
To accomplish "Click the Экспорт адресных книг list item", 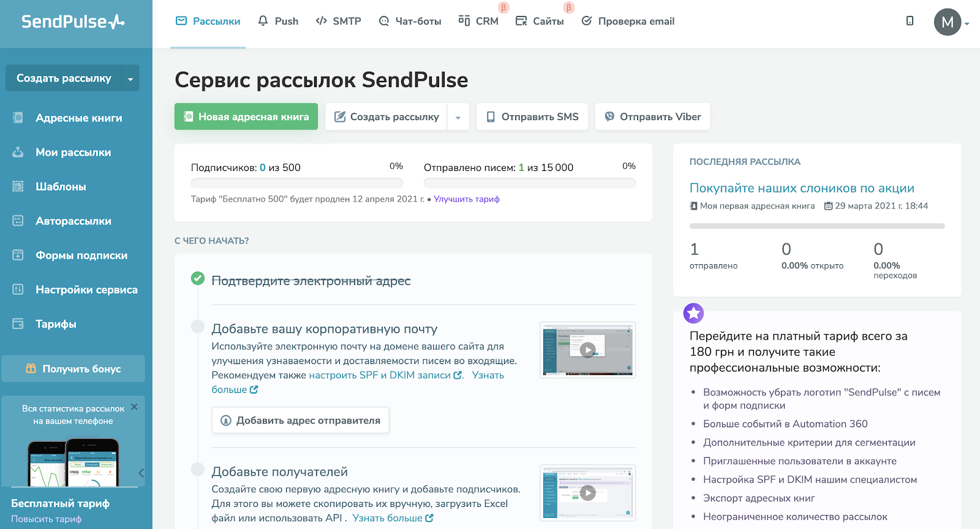I will [759, 498].
